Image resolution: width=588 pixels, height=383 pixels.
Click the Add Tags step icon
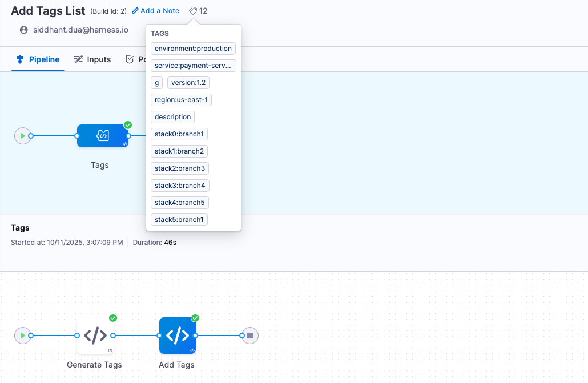click(178, 336)
